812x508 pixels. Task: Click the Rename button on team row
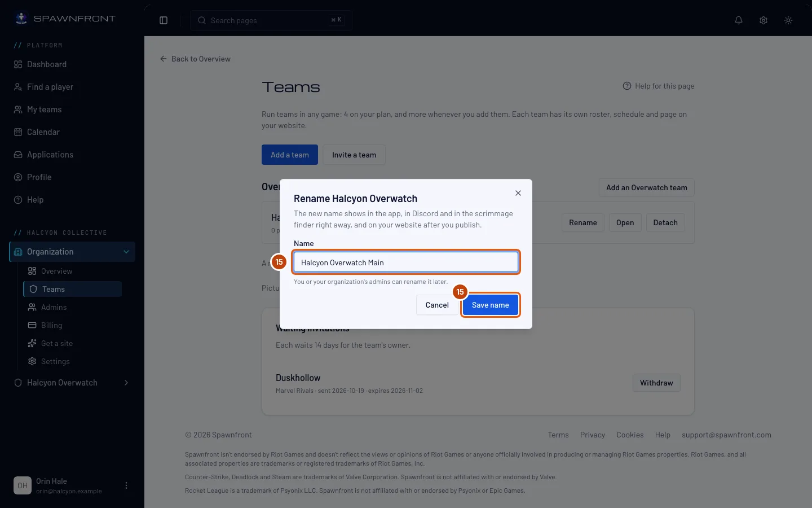(583, 222)
